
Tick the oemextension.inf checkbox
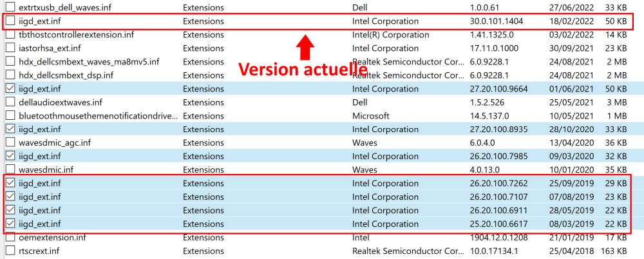click(x=10, y=237)
